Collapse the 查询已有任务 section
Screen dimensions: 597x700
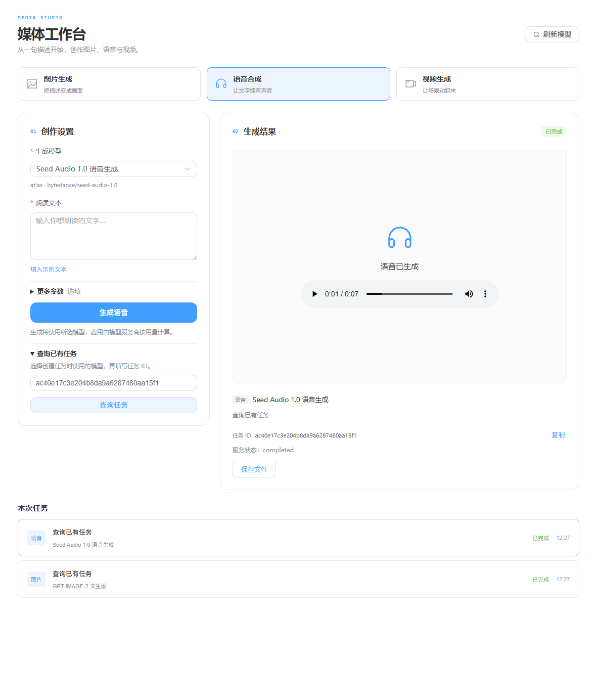coord(54,354)
